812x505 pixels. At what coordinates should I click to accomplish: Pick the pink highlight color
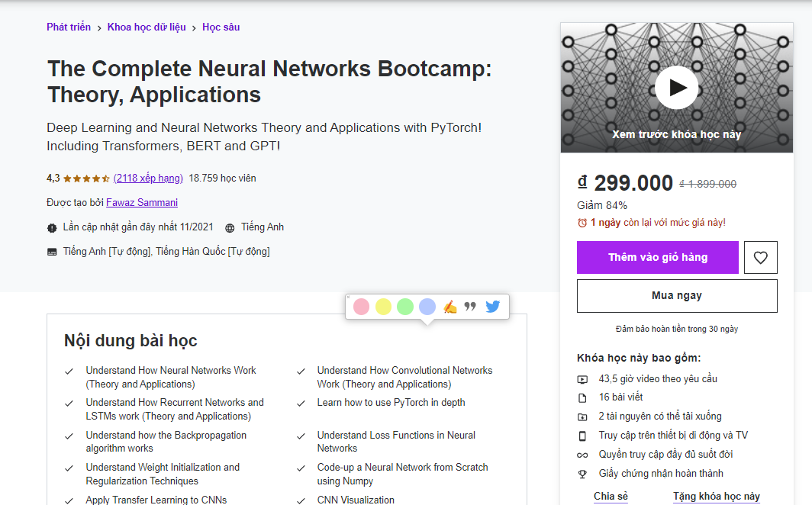point(361,306)
